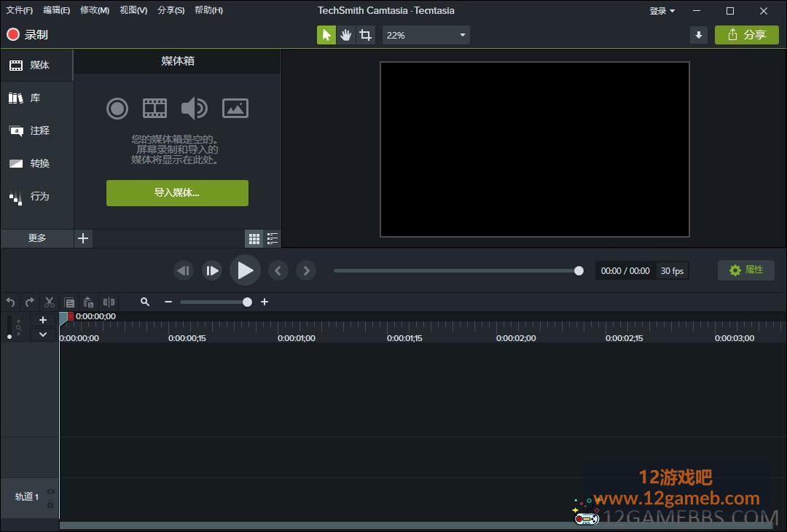Play the timeline preview
Screen dimensions: 787x532
pyautogui.click(x=245, y=270)
